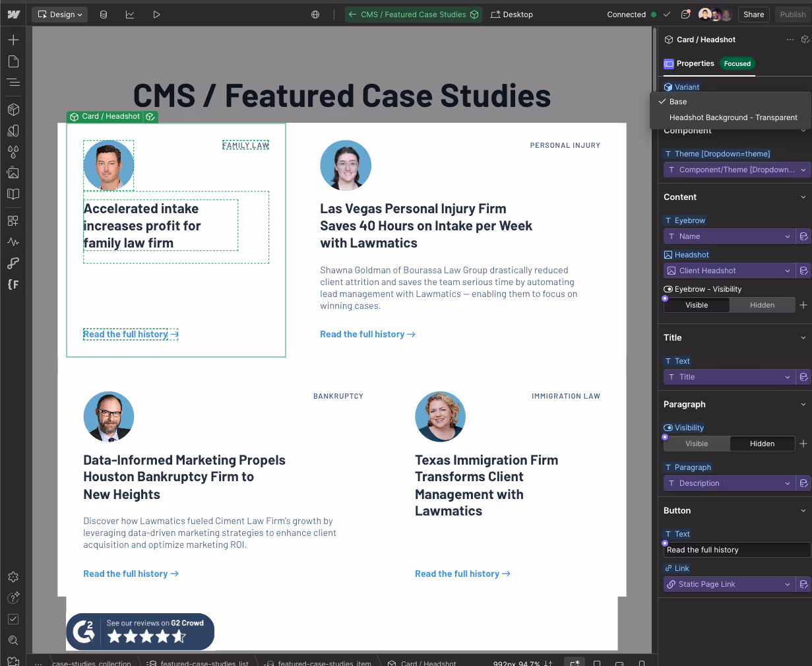Click the CMS / Featured Case Studies back button

414,14
